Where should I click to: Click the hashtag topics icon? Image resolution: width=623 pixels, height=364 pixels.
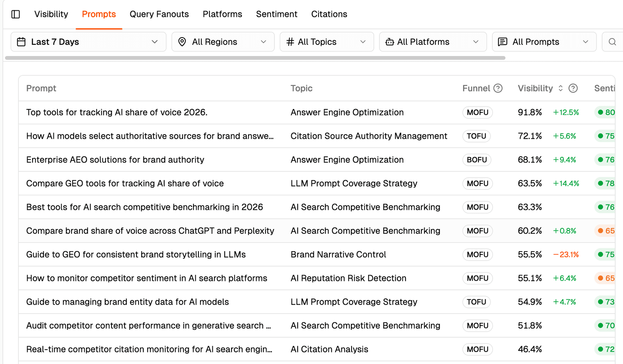point(290,42)
